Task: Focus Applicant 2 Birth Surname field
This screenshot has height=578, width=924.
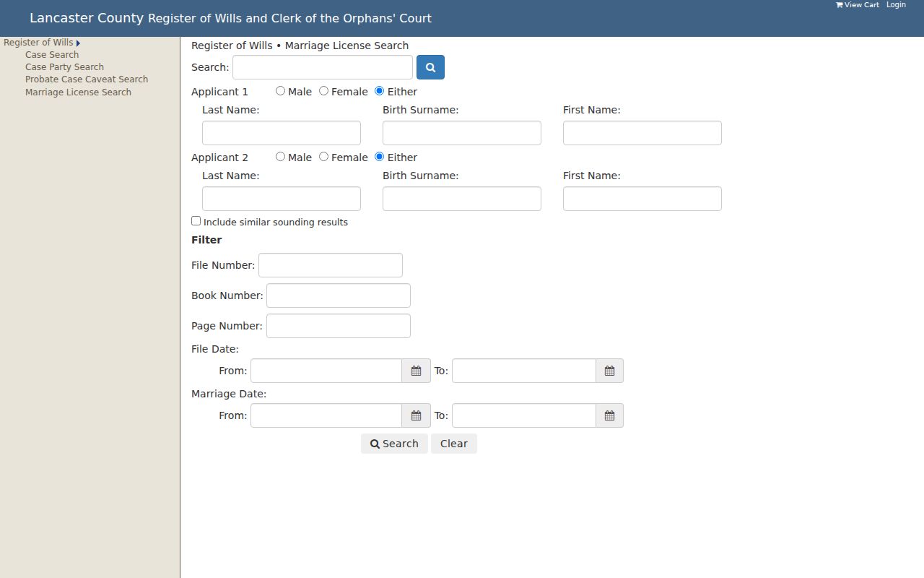Action: [x=462, y=199]
